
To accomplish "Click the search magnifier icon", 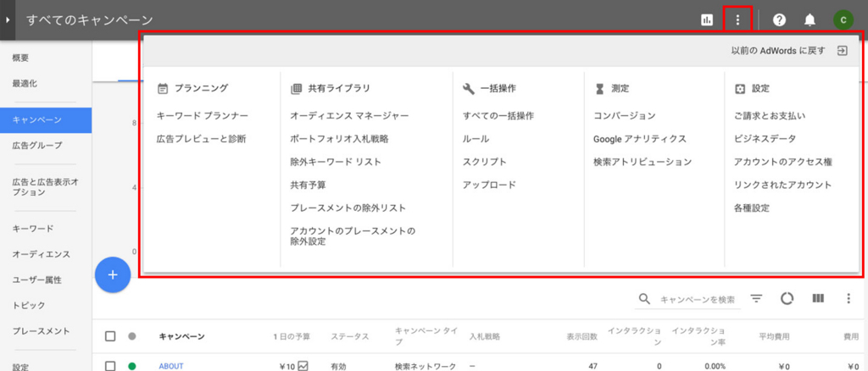I will pyautogui.click(x=644, y=299).
